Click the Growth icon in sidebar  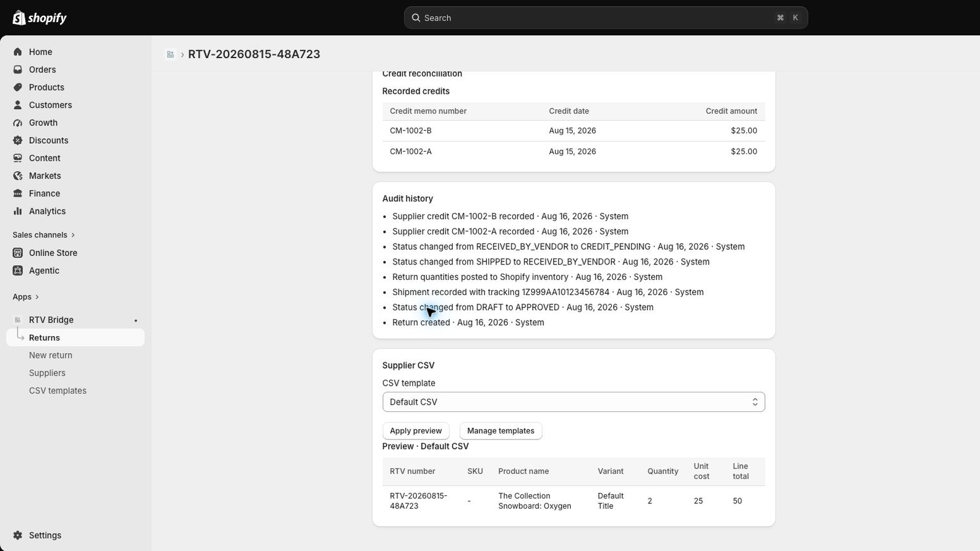coord(18,123)
